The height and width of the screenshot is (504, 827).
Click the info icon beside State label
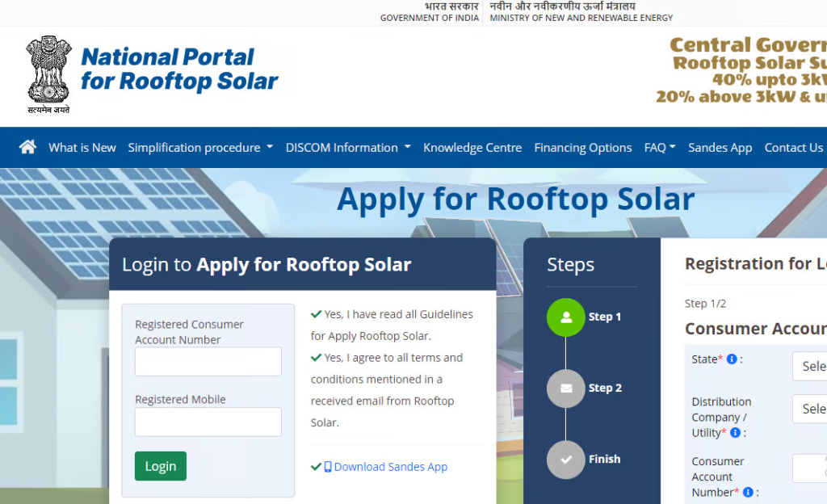click(732, 359)
